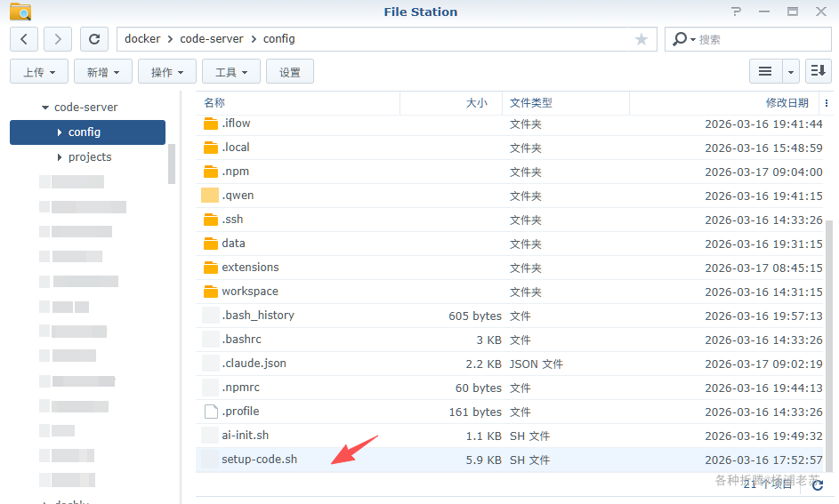Open the 新增 create dropdown
The width and height of the screenshot is (839, 504).
point(102,72)
